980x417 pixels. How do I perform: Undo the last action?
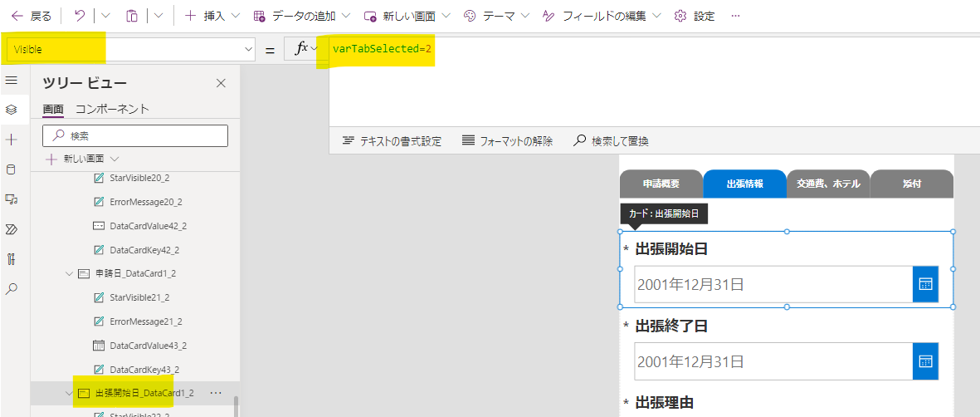click(x=80, y=17)
